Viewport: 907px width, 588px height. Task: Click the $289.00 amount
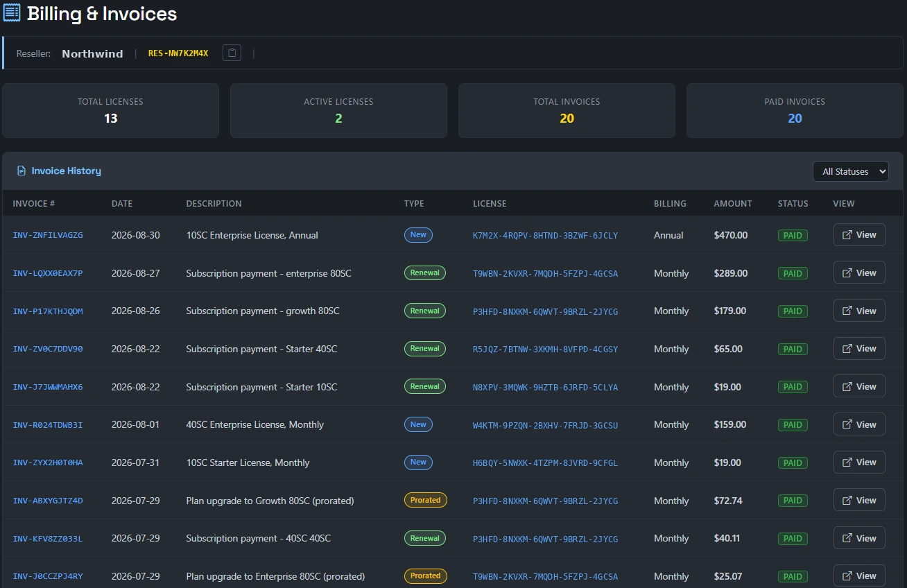tap(731, 273)
